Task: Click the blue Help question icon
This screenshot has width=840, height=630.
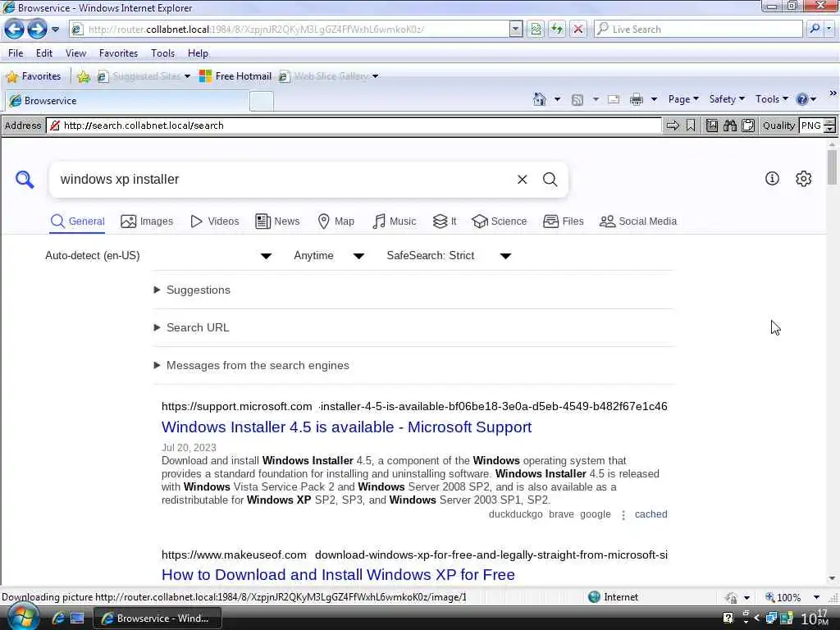Action: tap(802, 99)
